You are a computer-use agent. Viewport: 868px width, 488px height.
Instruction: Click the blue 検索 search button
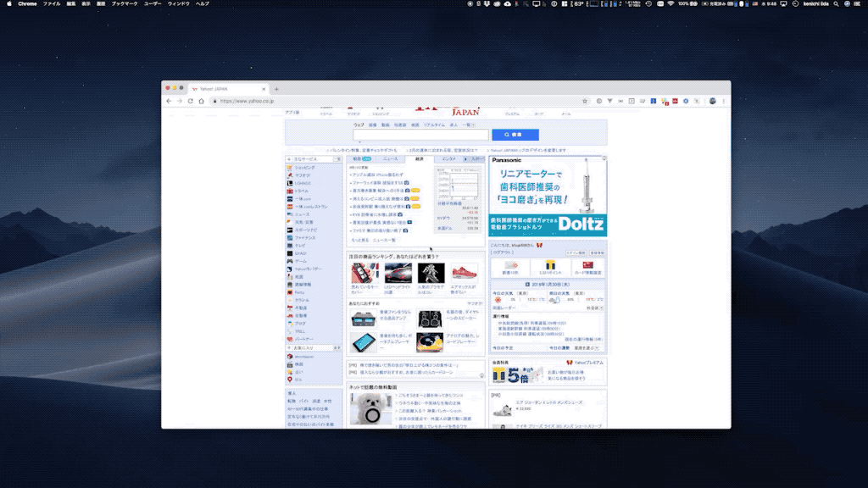[515, 135]
